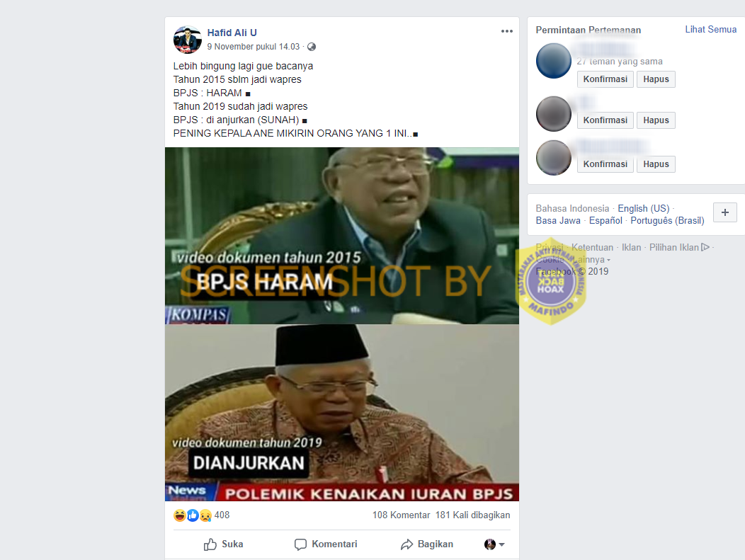Open the Hafid Ali U profile name link
Screen dimensions: 745x560
pyautogui.click(x=232, y=33)
